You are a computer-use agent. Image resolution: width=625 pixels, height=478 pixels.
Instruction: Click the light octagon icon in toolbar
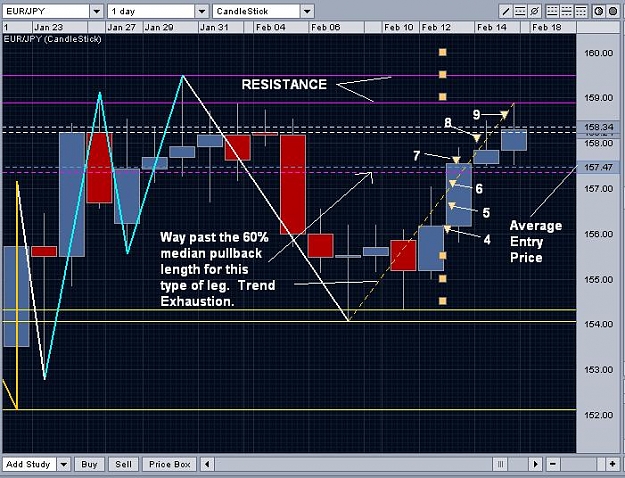coord(598,11)
